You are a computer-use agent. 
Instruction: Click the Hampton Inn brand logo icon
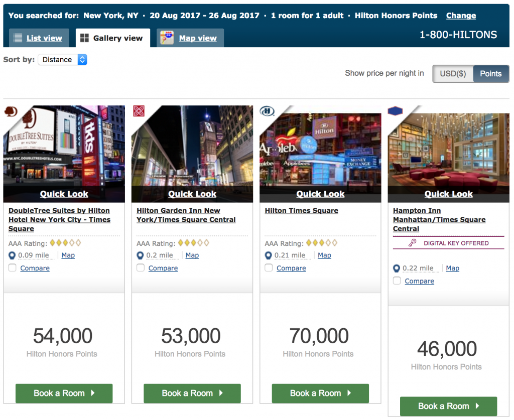pos(395,111)
